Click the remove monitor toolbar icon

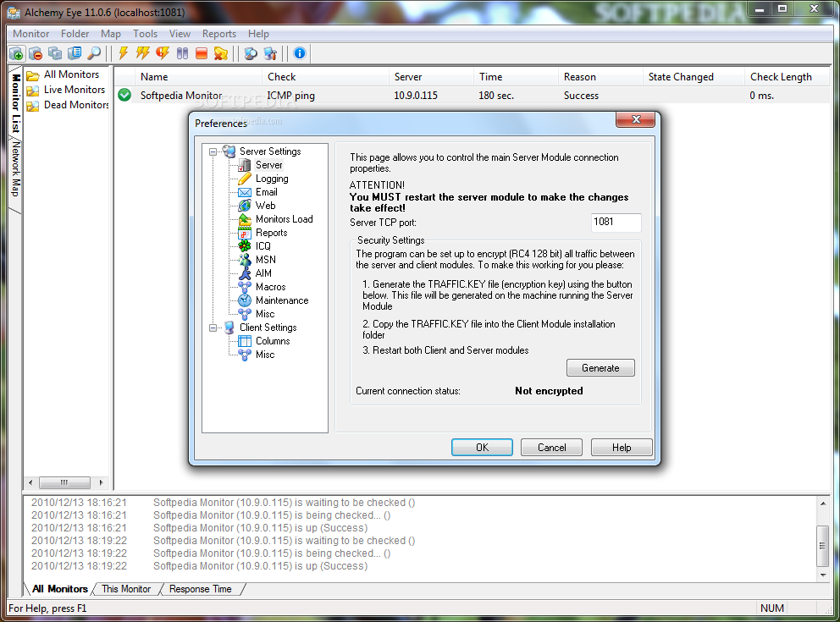click(36, 53)
